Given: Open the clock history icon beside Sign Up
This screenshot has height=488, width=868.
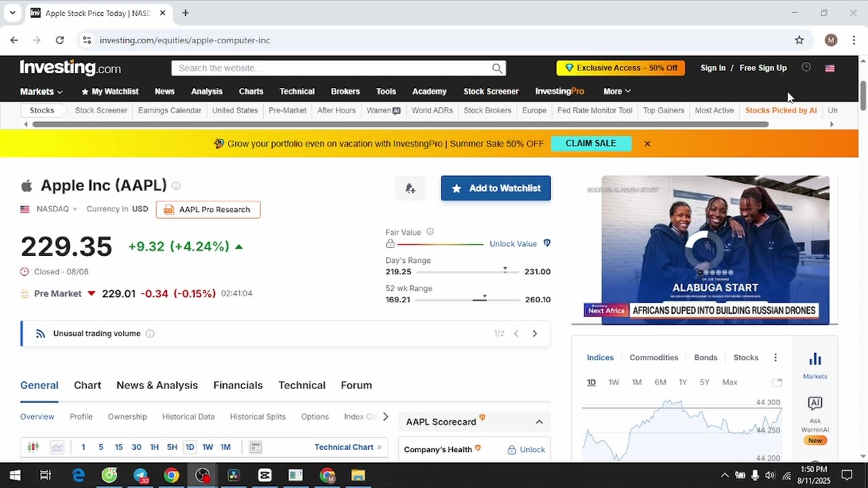Looking at the screenshot, I should pyautogui.click(x=806, y=67).
